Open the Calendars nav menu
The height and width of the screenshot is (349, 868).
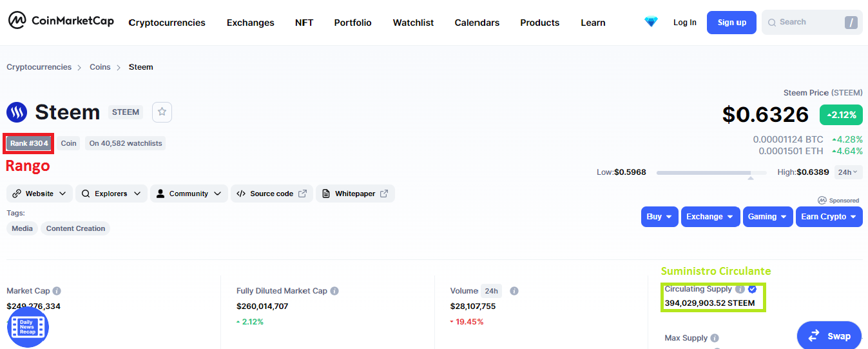477,23
